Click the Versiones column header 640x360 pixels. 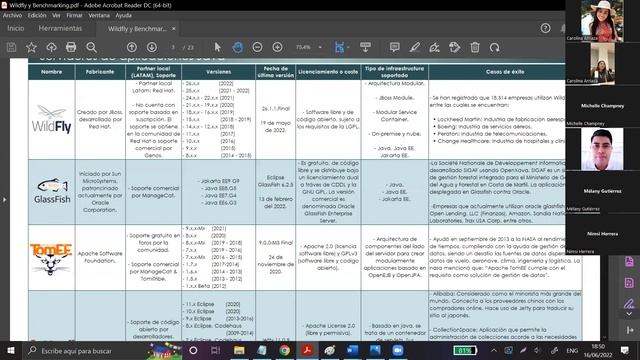click(218, 72)
